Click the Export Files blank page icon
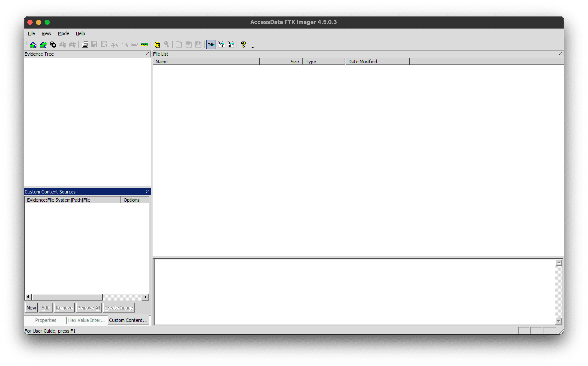The image size is (588, 366). (x=179, y=45)
